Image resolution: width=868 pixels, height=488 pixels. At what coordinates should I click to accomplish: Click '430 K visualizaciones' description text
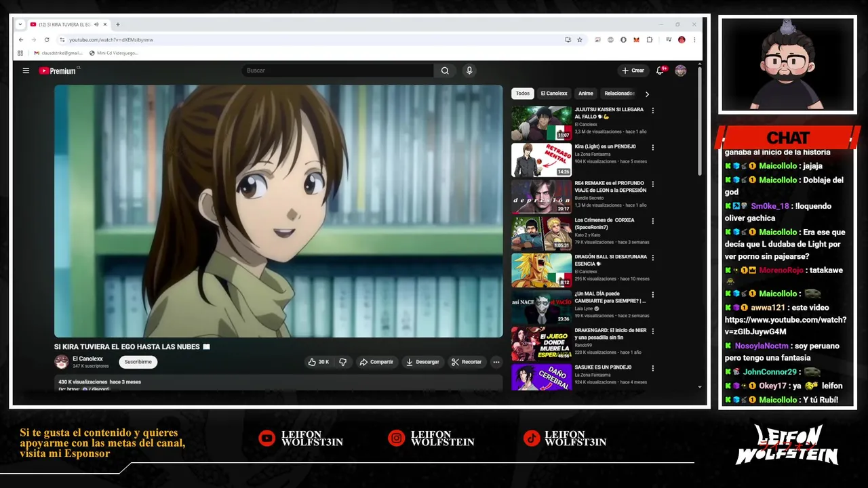pos(83,382)
